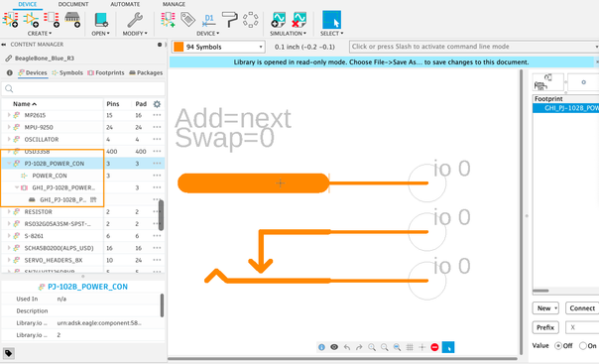Switch to the Footprints tab in Content Manager

pyautogui.click(x=106, y=72)
